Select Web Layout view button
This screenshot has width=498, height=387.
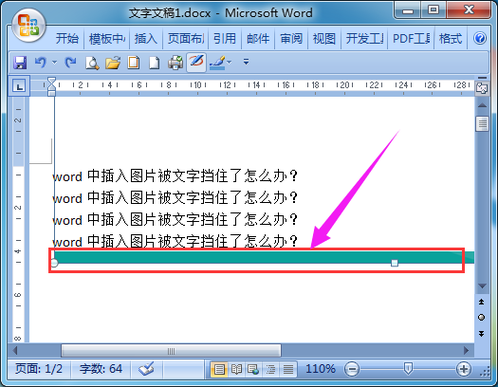253,369
